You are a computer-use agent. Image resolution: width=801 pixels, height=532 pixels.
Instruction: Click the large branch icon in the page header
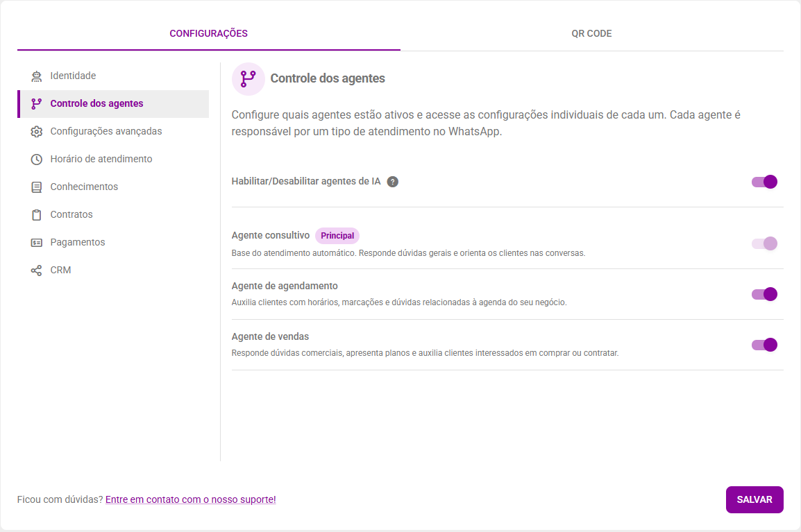[248, 79]
